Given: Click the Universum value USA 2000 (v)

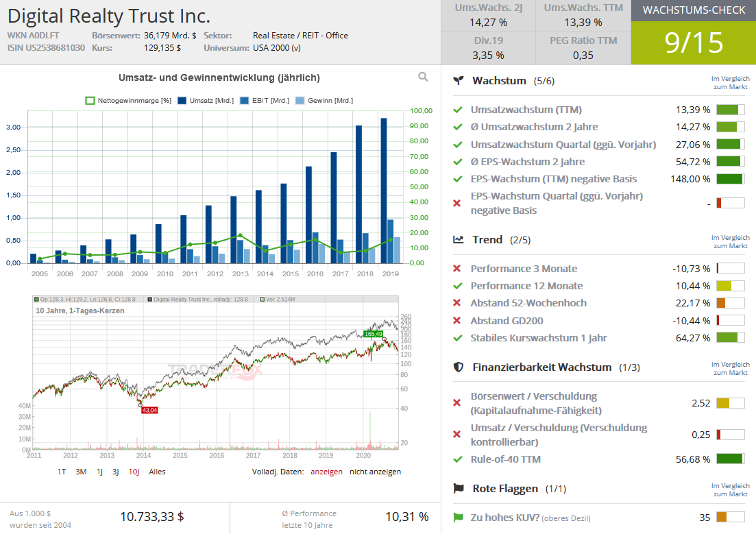Looking at the screenshot, I should [277, 48].
